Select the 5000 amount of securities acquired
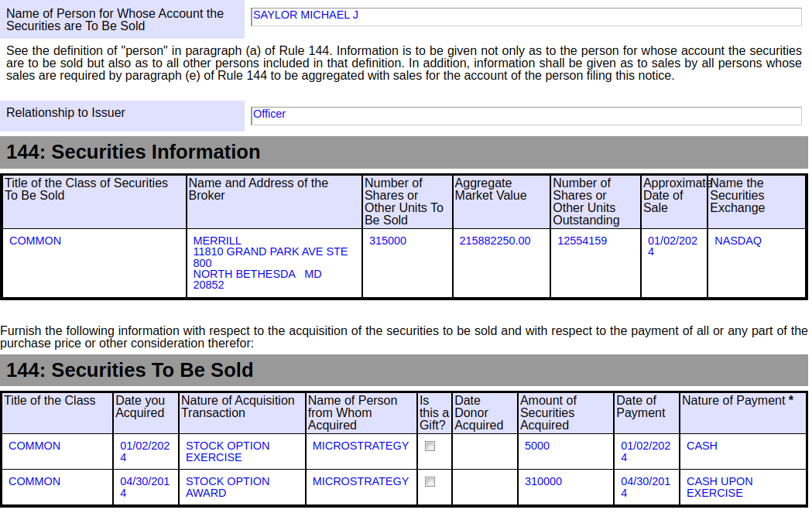812x513 pixels. pos(537,446)
